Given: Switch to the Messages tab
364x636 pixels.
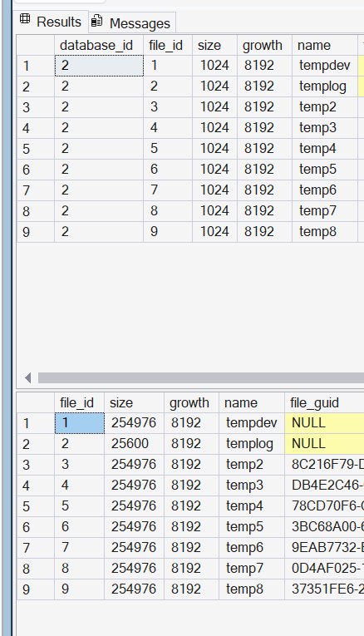Looking at the screenshot, I should click(132, 22).
